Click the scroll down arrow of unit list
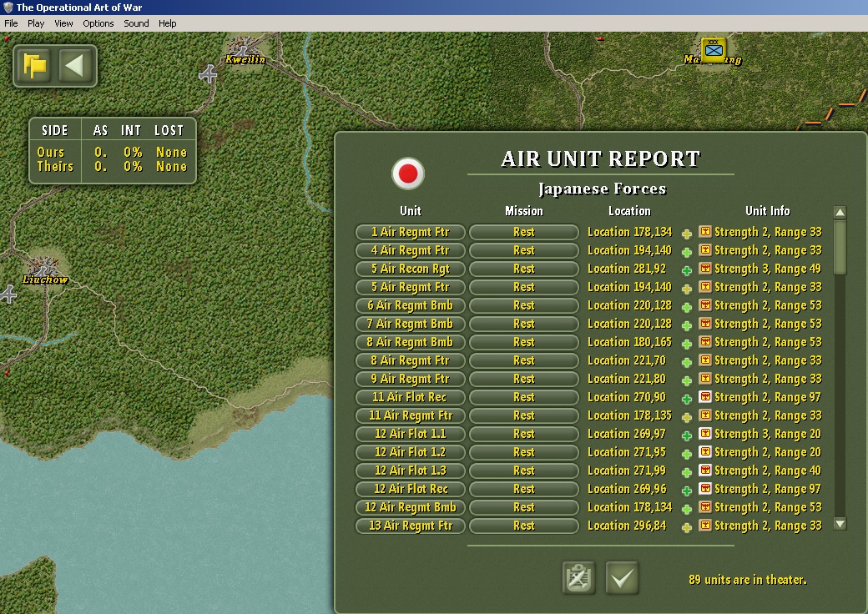Image resolution: width=868 pixels, height=614 pixels. pyautogui.click(x=840, y=523)
